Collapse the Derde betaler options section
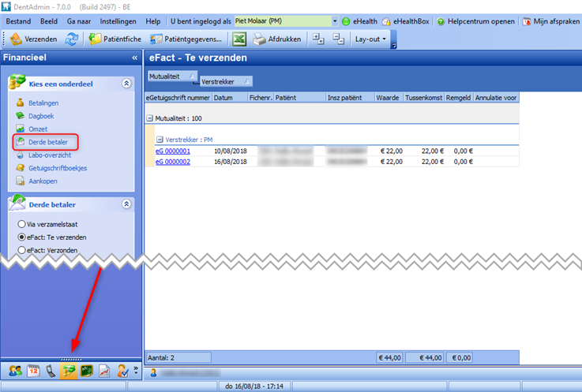This screenshot has height=392, width=582. pyautogui.click(x=126, y=204)
